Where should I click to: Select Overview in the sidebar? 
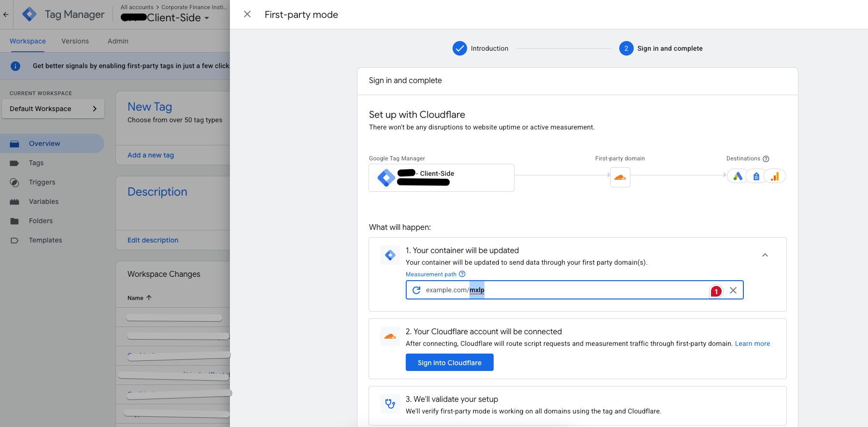click(x=52, y=143)
